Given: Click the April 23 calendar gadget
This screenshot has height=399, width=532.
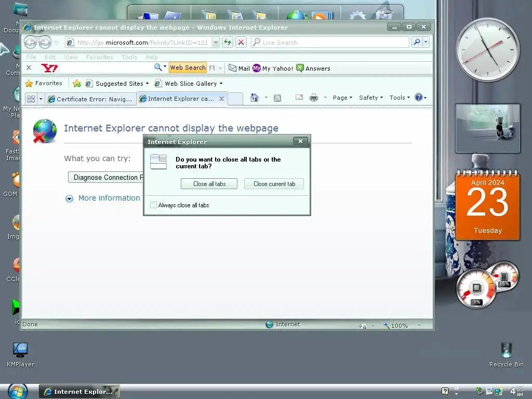Looking at the screenshot, I should 487,205.
